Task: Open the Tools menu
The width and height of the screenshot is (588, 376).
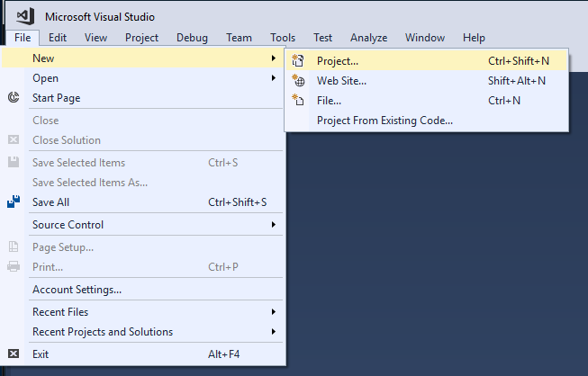Action: 283,38
